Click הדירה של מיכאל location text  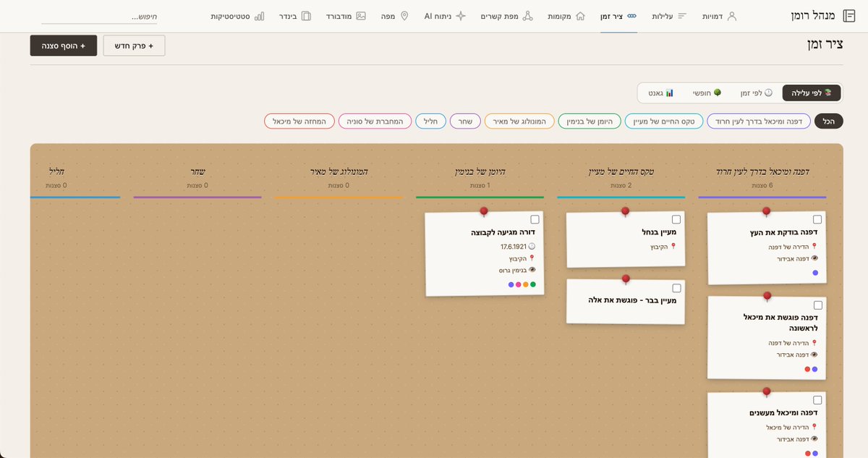pyautogui.click(x=788, y=428)
